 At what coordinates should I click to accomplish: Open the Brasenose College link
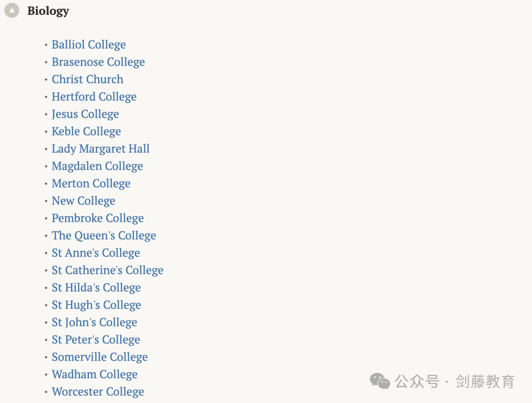[98, 62]
